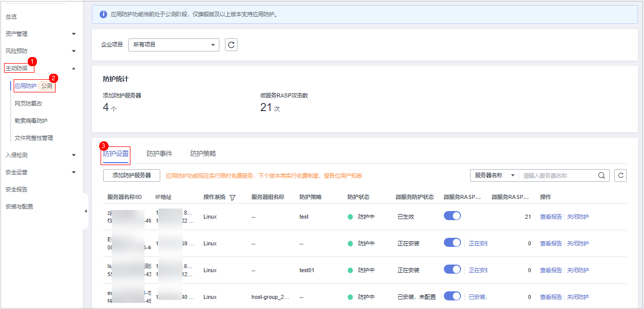Open the 所有项目 enterprise project dropdown
The width and height of the screenshot is (644, 309).
pos(173,45)
